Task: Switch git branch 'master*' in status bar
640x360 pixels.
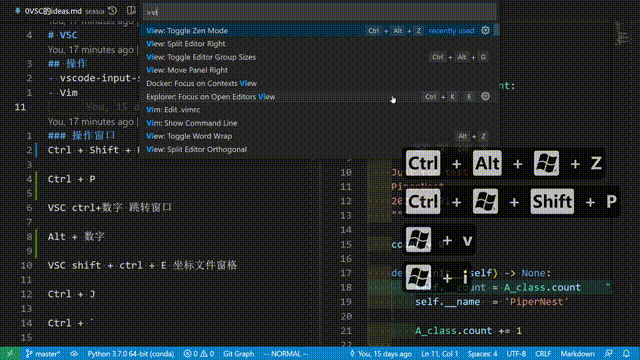Action: [43, 353]
